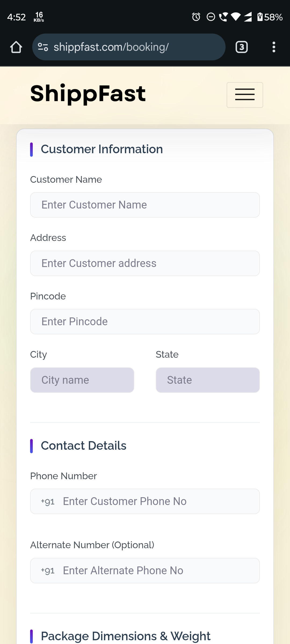The image size is (290, 644).
Task: Click the State field
Action: [x=208, y=380]
